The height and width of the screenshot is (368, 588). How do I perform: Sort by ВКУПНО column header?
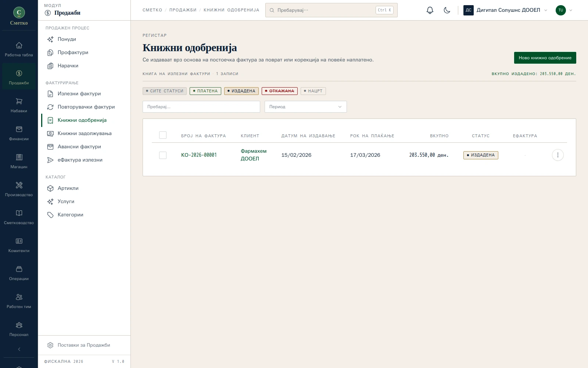[439, 136]
